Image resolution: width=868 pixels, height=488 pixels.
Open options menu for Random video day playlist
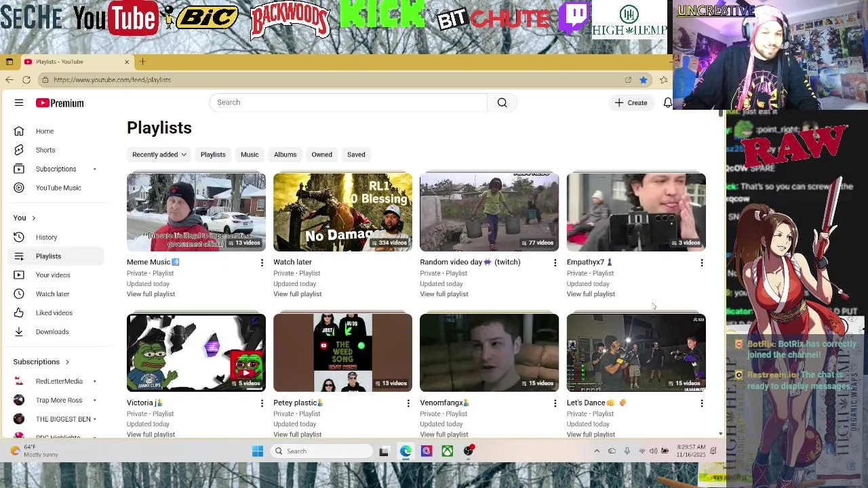[x=555, y=263]
